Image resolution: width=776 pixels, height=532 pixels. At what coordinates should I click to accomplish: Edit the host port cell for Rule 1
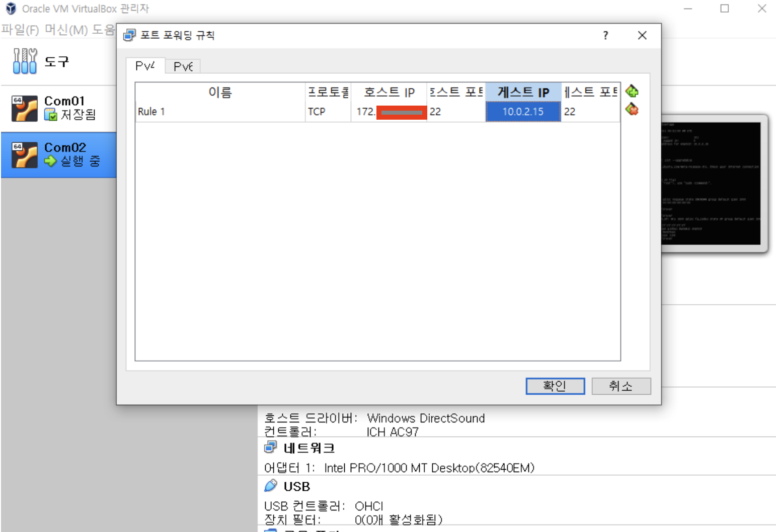click(456, 112)
